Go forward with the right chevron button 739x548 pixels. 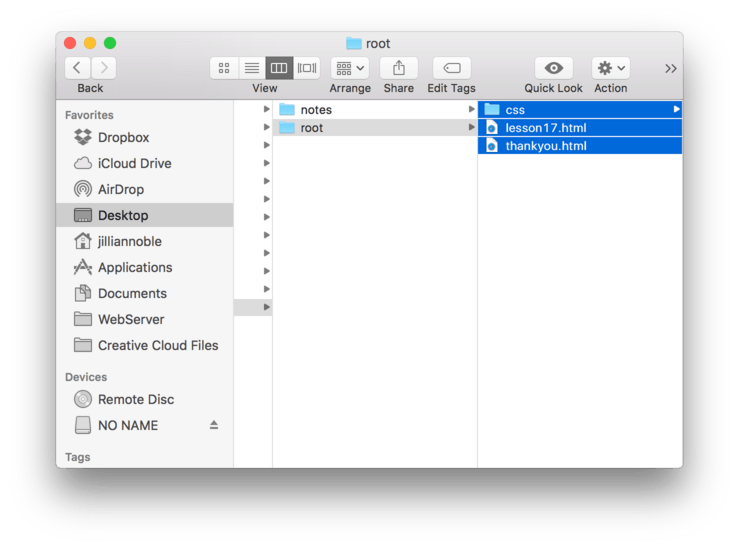click(x=104, y=68)
